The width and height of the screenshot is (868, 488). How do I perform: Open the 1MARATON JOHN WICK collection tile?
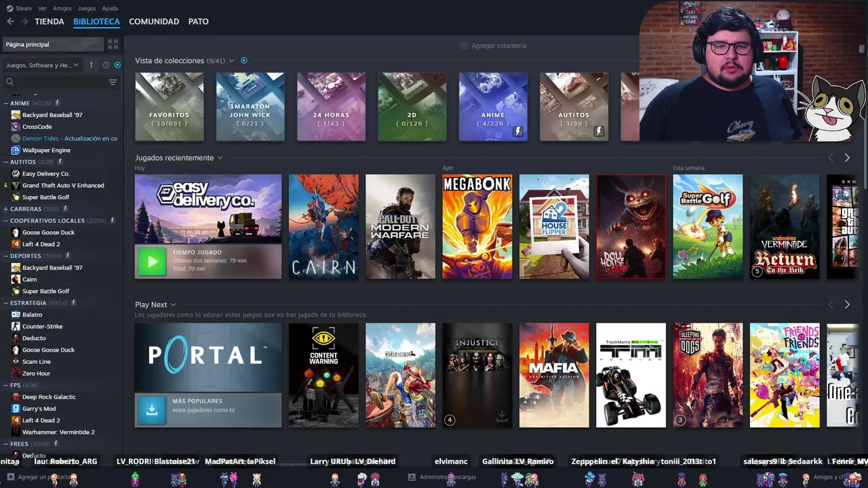coord(250,106)
